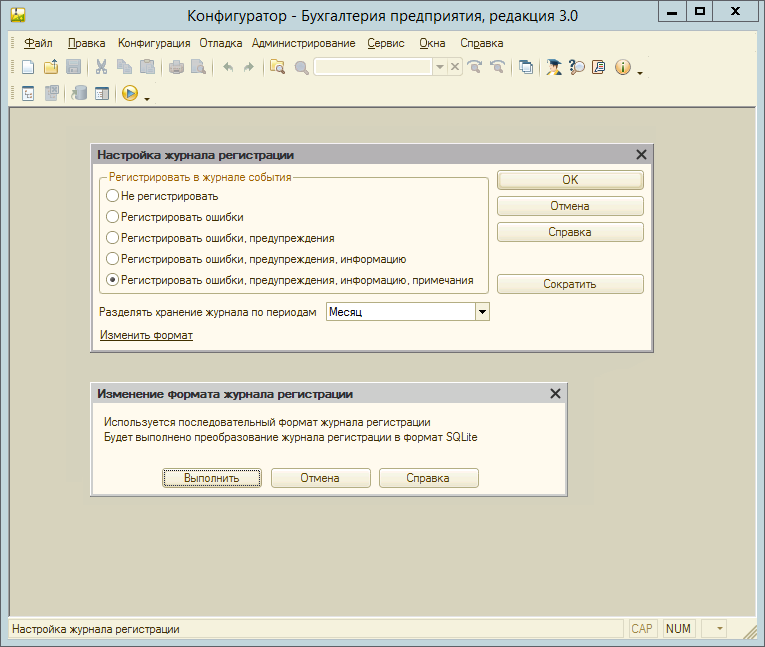The width and height of the screenshot is (765, 647).
Task: Click the Redo arrow icon
Action: [x=249, y=67]
